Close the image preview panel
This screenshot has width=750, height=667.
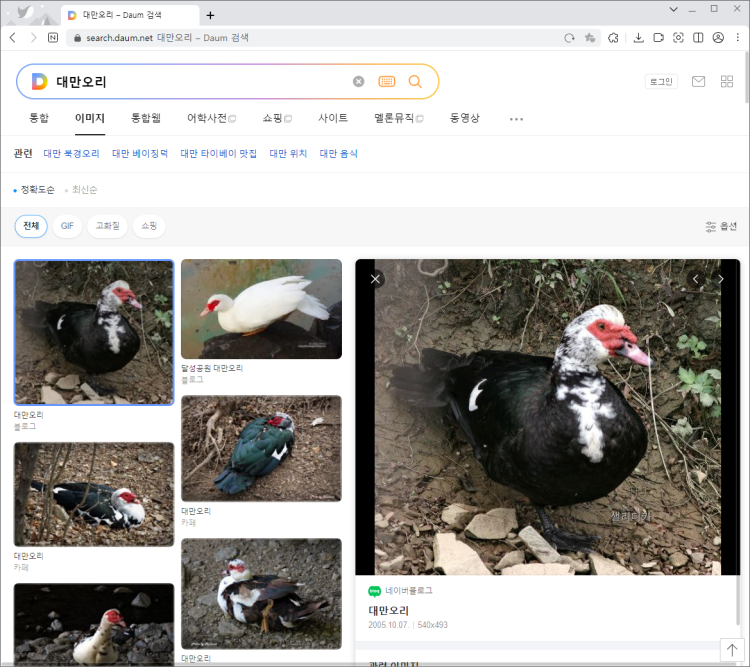[375, 279]
